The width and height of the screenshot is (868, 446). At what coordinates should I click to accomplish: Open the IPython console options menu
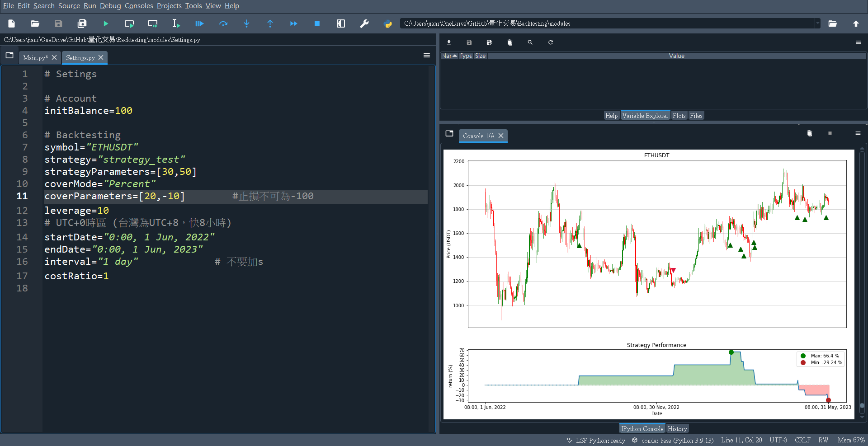coord(858,133)
